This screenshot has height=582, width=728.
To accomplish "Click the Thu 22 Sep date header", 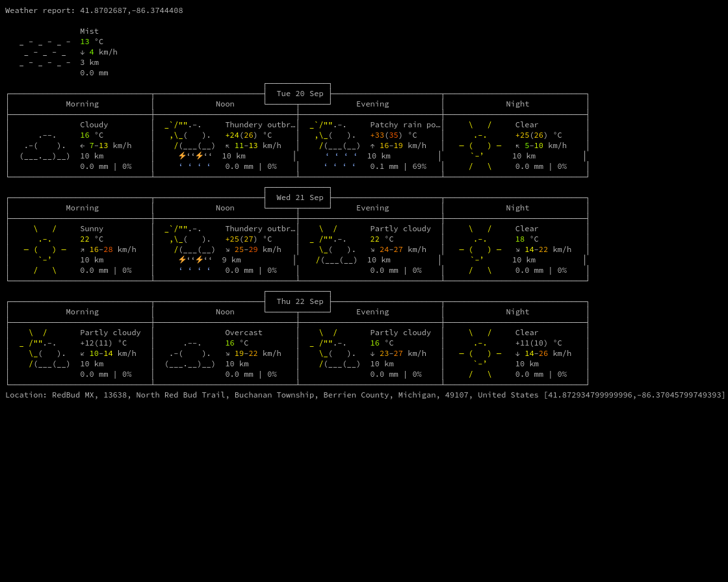I will [300, 301].
